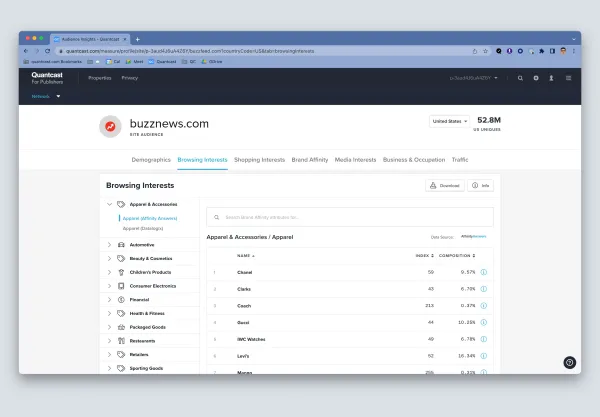Image resolution: width=600 pixels, height=417 pixels.
Task: Open Privacy in the top navigation
Action: pyautogui.click(x=130, y=78)
